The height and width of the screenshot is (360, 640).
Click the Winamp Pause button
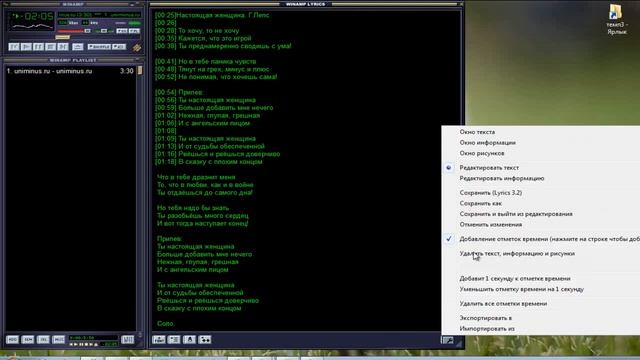[38, 47]
